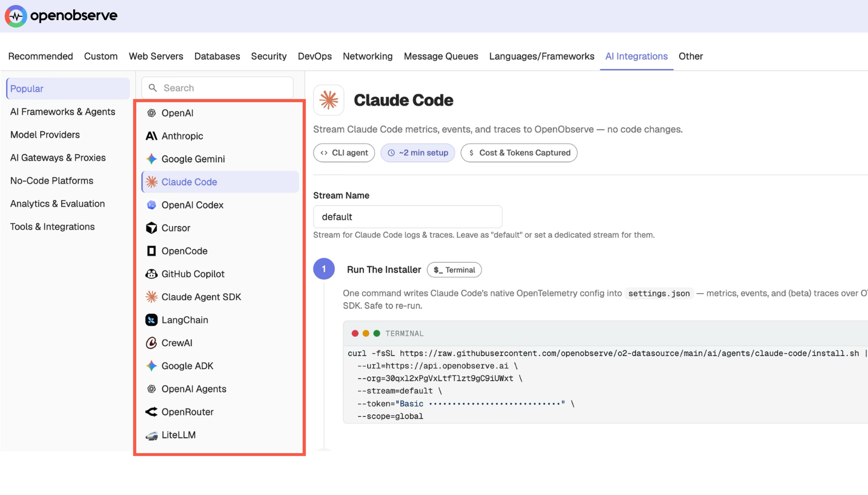Click the stream helper text below input
Viewport: 868px width, 495px height.
pos(484,235)
